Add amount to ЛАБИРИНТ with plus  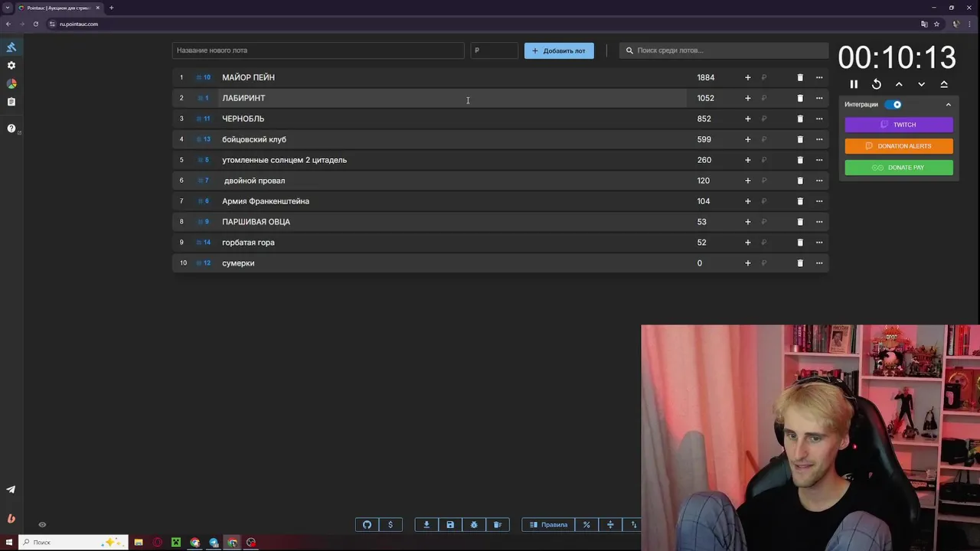[x=748, y=98]
